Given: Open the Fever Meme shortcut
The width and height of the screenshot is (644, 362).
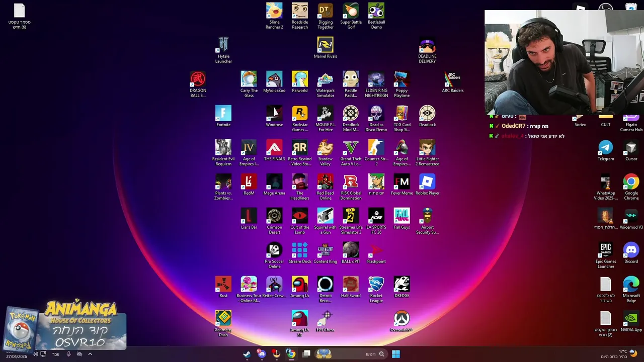Looking at the screenshot, I should (x=401, y=185).
